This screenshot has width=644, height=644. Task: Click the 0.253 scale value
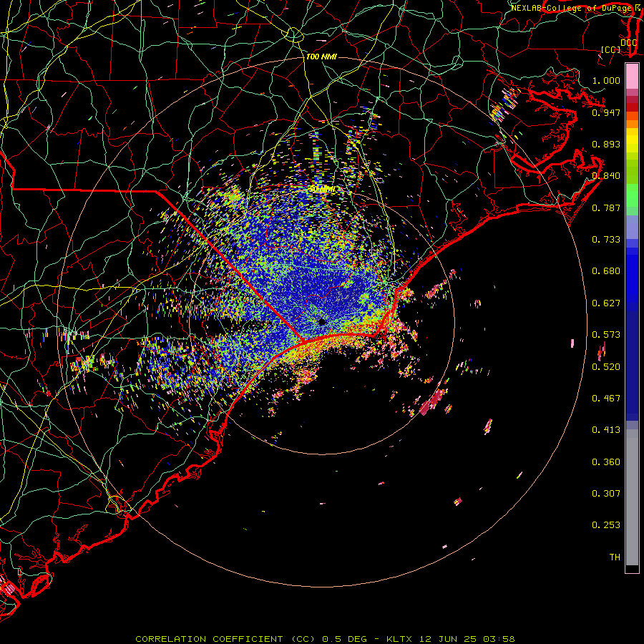pos(606,525)
